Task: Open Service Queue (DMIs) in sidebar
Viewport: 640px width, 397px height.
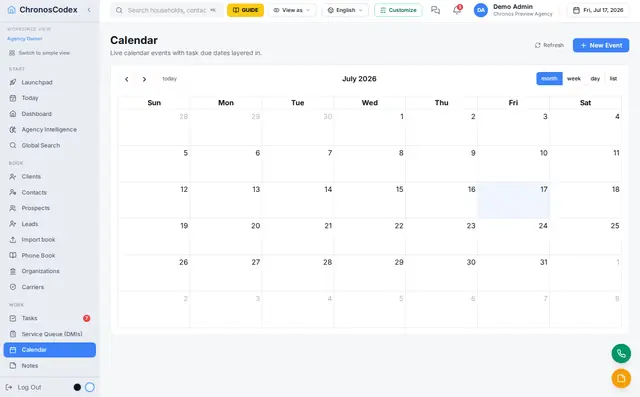Action: pyautogui.click(x=50, y=334)
